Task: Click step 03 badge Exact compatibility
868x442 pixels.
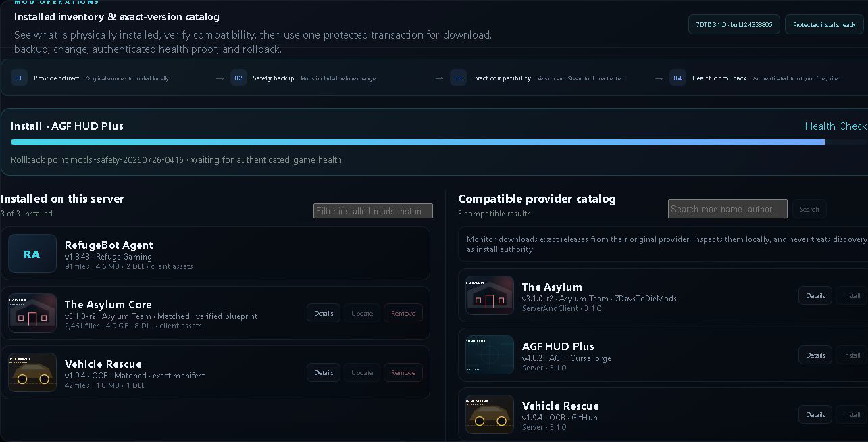Action: click(x=458, y=78)
